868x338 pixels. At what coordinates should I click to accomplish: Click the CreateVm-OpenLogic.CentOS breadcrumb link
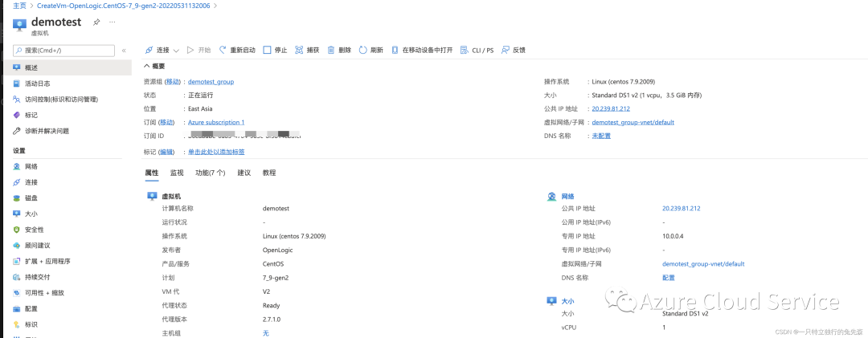124,6
